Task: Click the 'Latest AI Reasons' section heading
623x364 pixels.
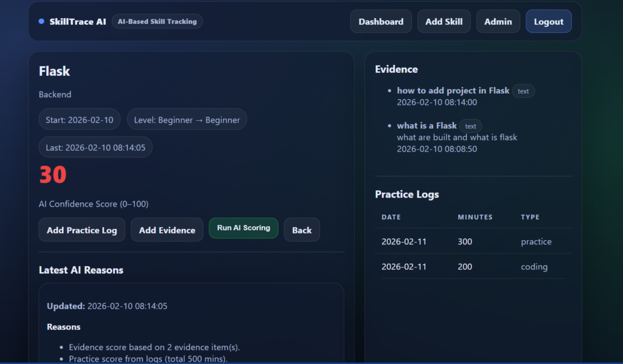Action: 81,270
